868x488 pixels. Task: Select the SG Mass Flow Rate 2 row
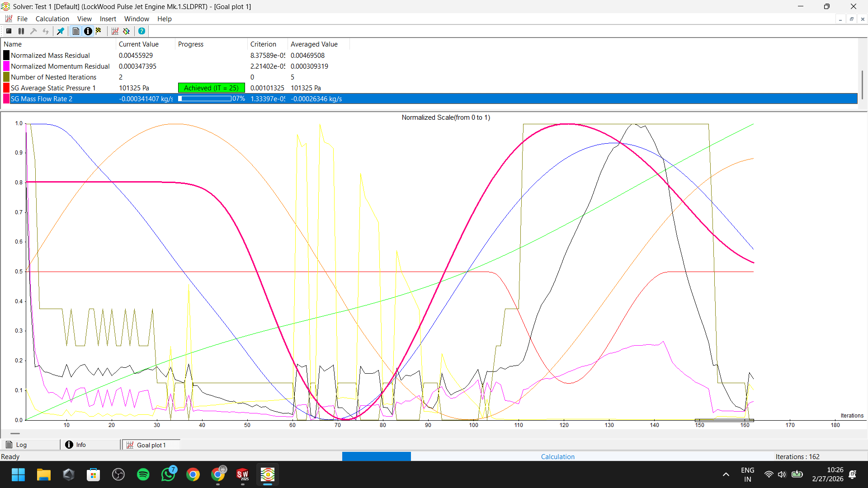[429, 99]
